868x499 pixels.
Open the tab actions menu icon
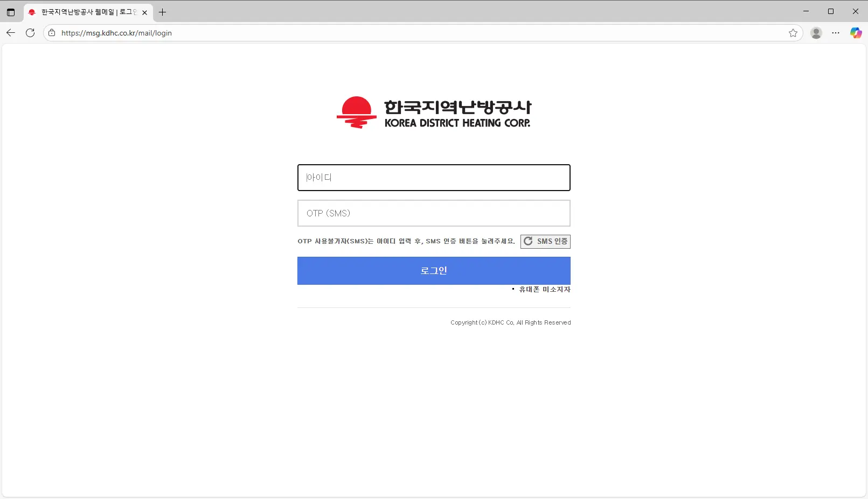click(x=11, y=12)
